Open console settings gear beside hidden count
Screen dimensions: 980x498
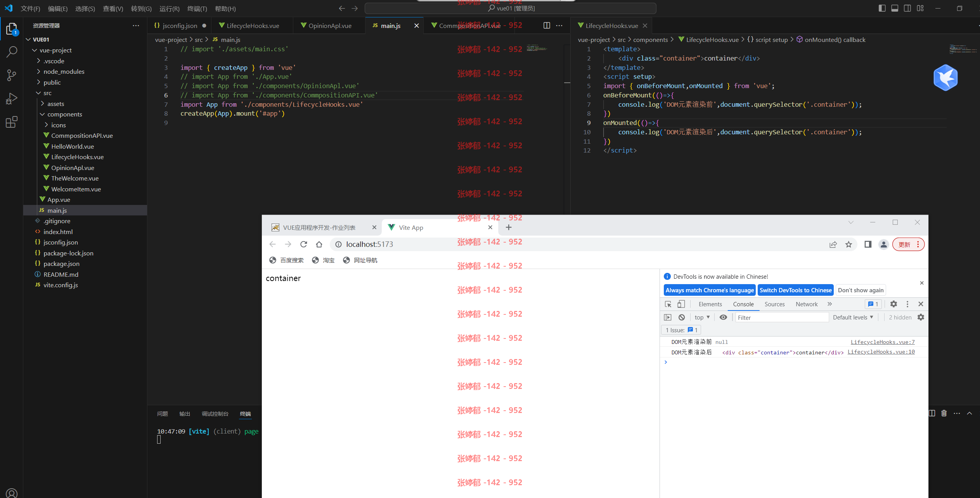[x=921, y=318]
